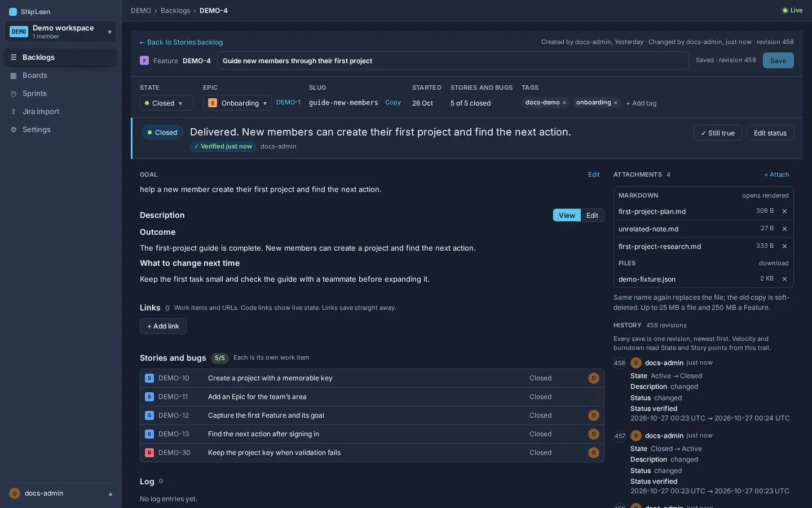This screenshot has width=812, height=508.
Task: Open Jira import page
Action: [x=61, y=112]
